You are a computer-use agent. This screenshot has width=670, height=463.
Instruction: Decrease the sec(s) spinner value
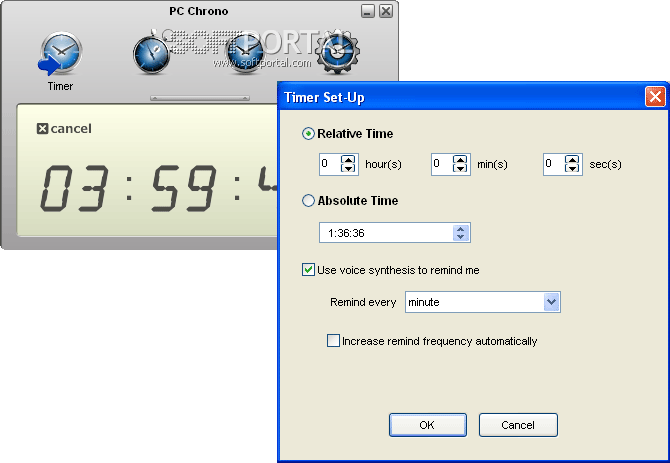click(572, 168)
